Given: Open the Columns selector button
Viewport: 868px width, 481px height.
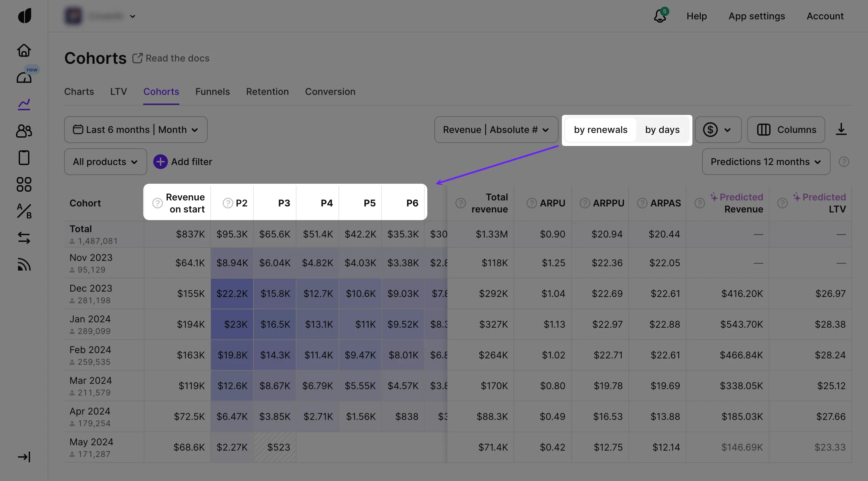Looking at the screenshot, I should pyautogui.click(x=786, y=130).
